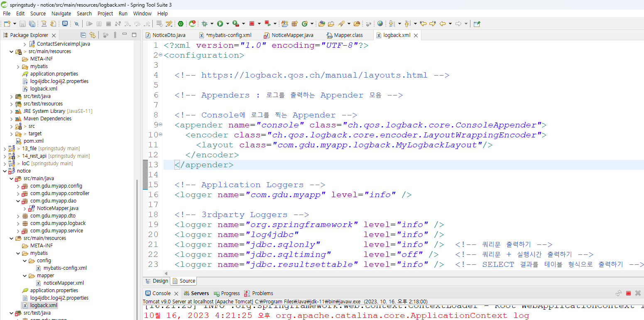Click the Boot Dashboard power icon
Image resolution: width=644 pixels, height=320 pixels.
click(x=181, y=24)
